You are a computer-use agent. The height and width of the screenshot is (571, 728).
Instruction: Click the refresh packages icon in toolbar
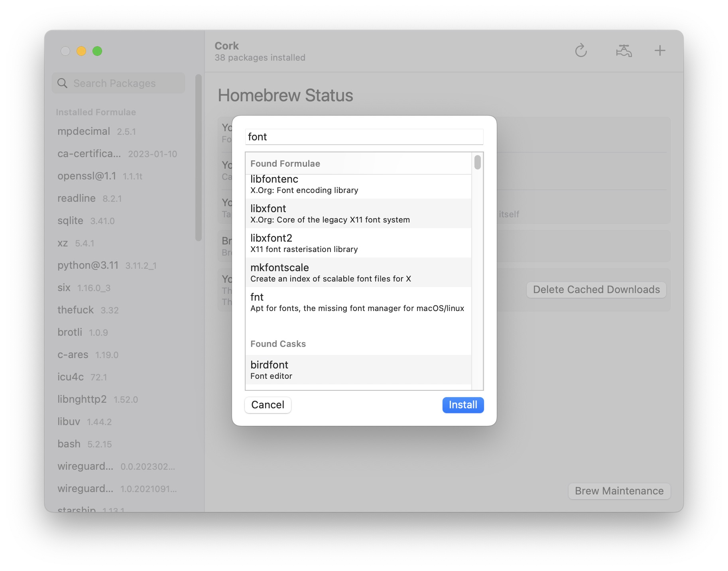tap(581, 51)
